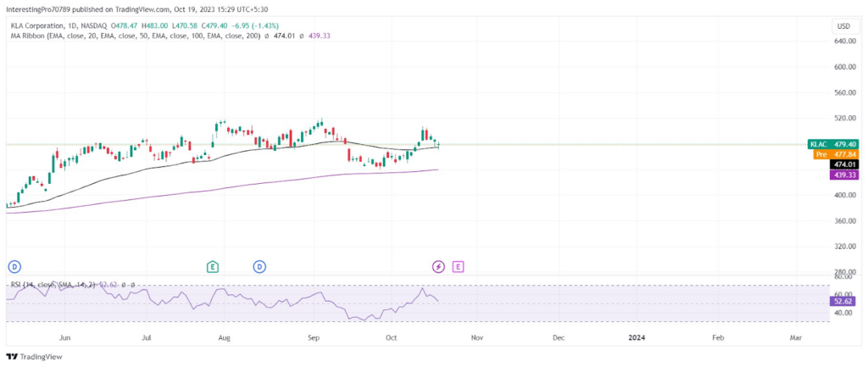Click the 60.00 RSI axis label

click(x=845, y=294)
